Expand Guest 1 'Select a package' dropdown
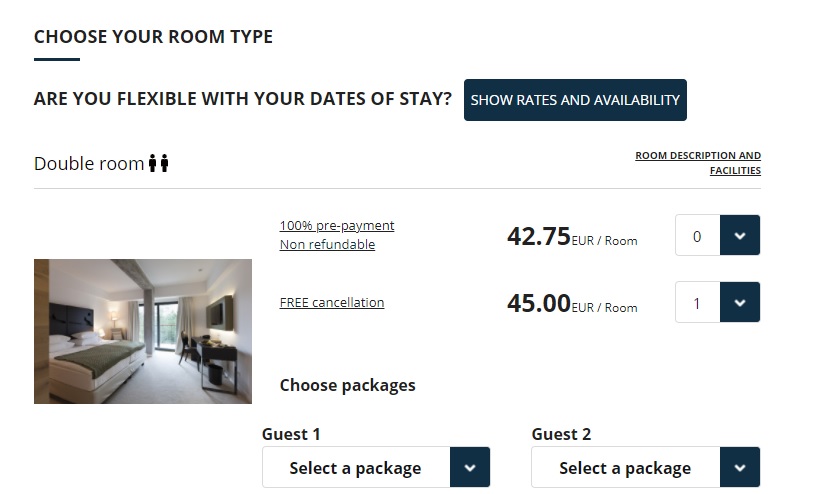Image resolution: width=836 pixels, height=494 pixels. coord(356,467)
